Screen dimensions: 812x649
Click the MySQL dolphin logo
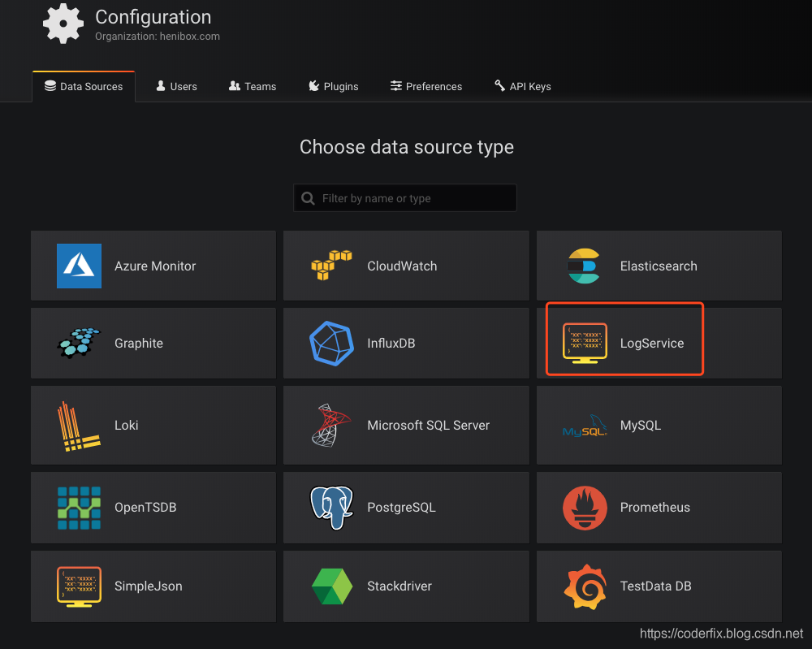pyautogui.click(x=585, y=426)
